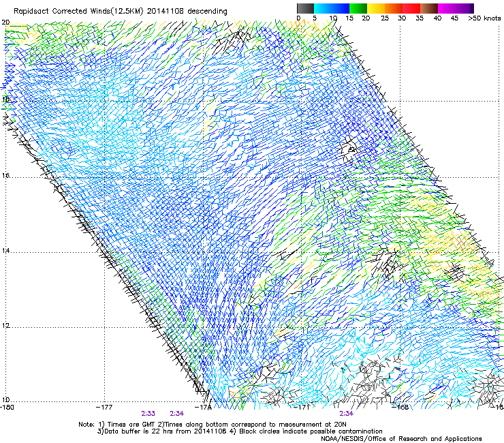Click the purple 2:33 swath time label
This screenshot has width=504, height=443.
tap(148, 414)
